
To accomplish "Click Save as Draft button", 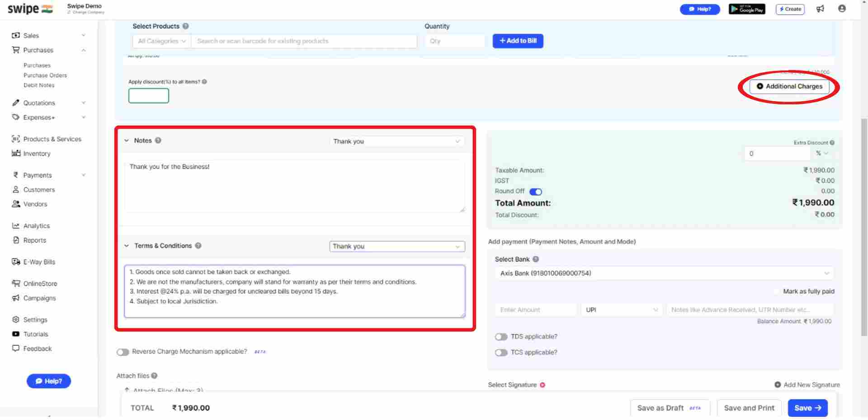I will click(x=670, y=408).
